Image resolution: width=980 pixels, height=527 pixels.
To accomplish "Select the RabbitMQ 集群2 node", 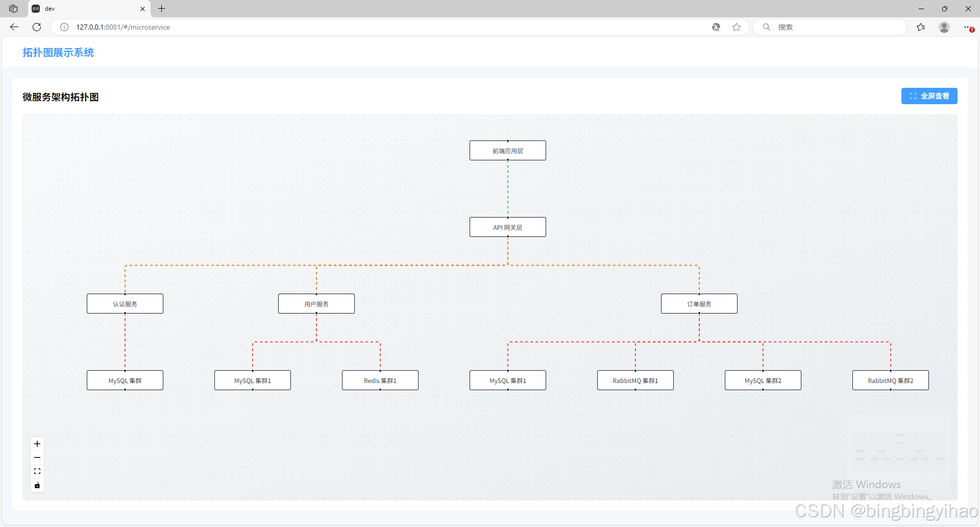I will [891, 380].
